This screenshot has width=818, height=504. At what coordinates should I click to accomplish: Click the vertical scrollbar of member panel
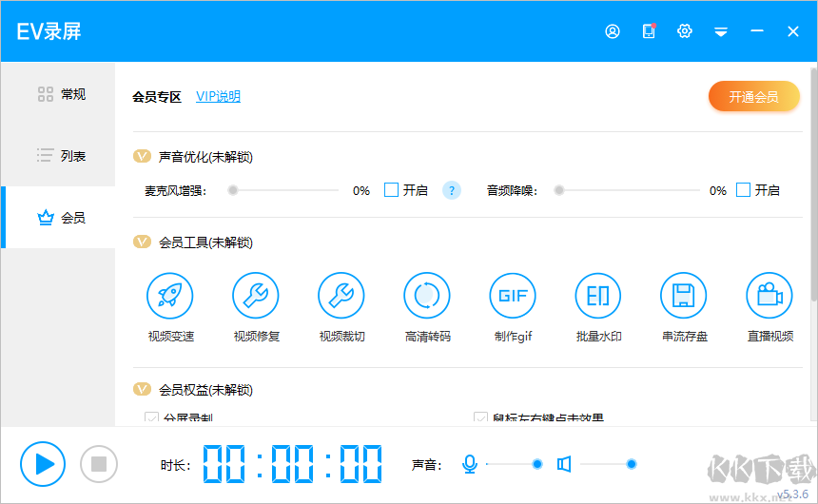pos(814,184)
